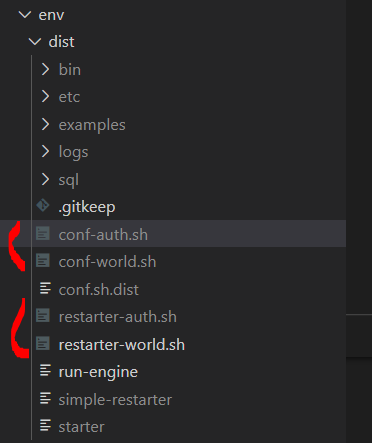Open the simple-restarter file

coord(115,400)
